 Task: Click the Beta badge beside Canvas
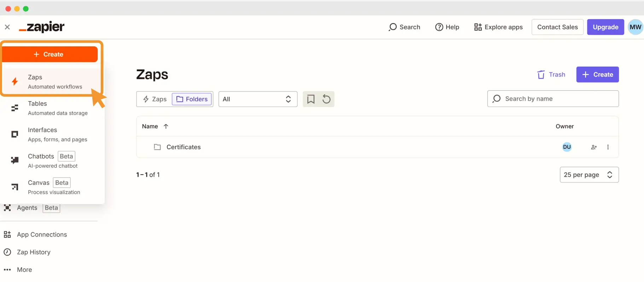pyautogui.click(x=62, y=182)
